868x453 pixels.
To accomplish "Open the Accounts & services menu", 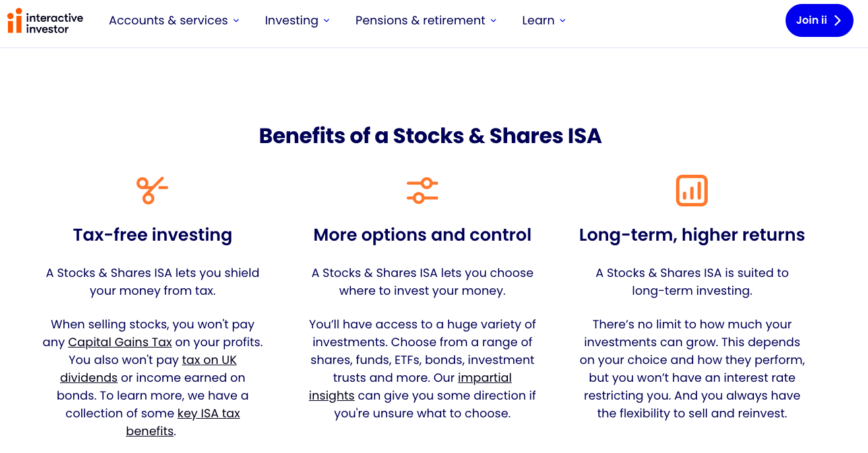I will [x=168, y=20].
